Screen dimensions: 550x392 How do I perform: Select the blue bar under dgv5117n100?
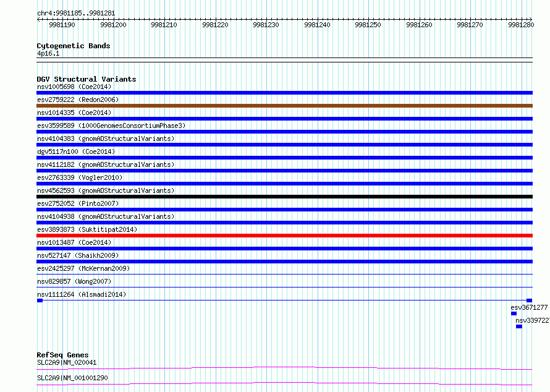(284, 158)
